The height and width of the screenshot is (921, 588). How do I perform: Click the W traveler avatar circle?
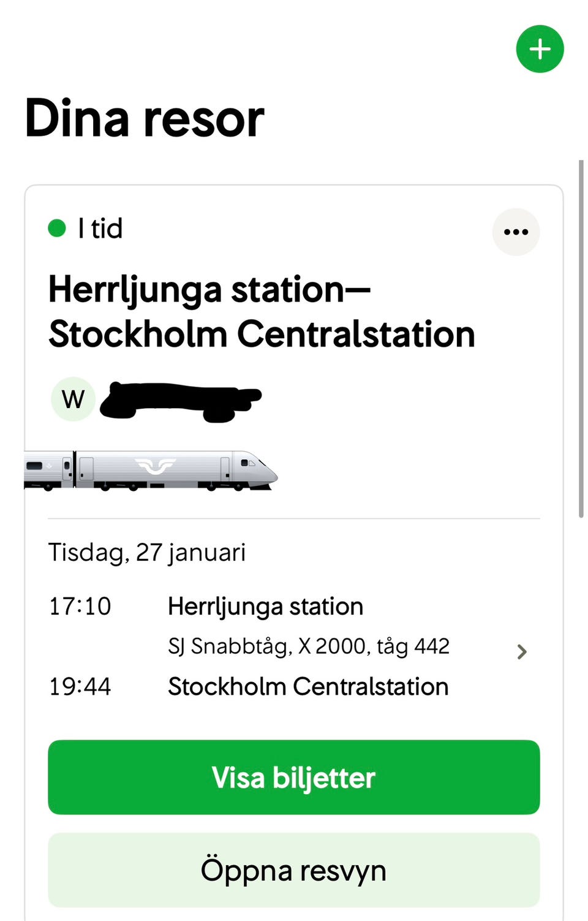point(73,399)
